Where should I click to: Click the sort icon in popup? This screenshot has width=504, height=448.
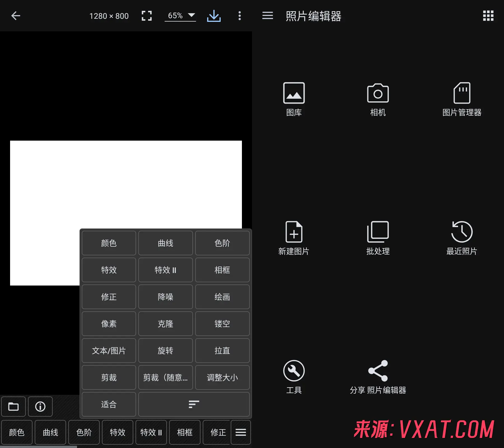tap(194, 404)
